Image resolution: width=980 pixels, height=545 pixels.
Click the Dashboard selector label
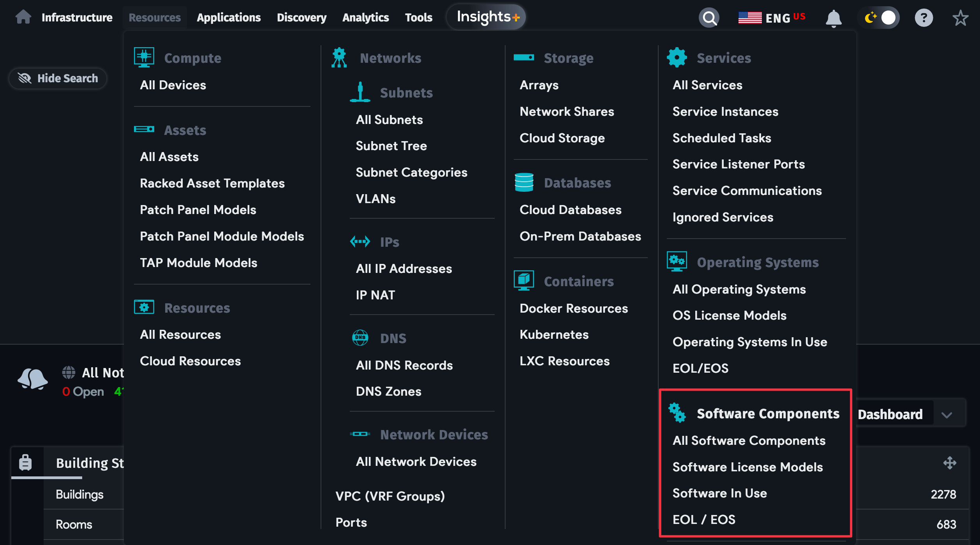click(x=890, y=414)
